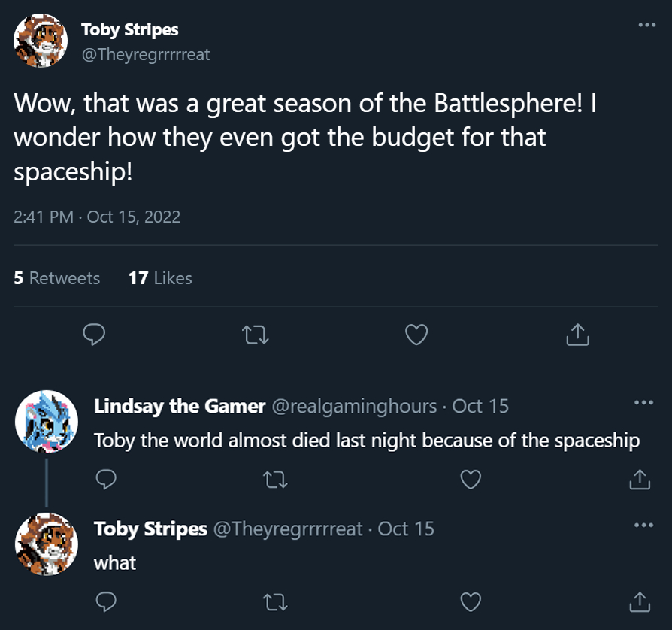Open Toby Stripes avatar on main tweet
This screenshot has width=672, height=630.
point(41,40)
